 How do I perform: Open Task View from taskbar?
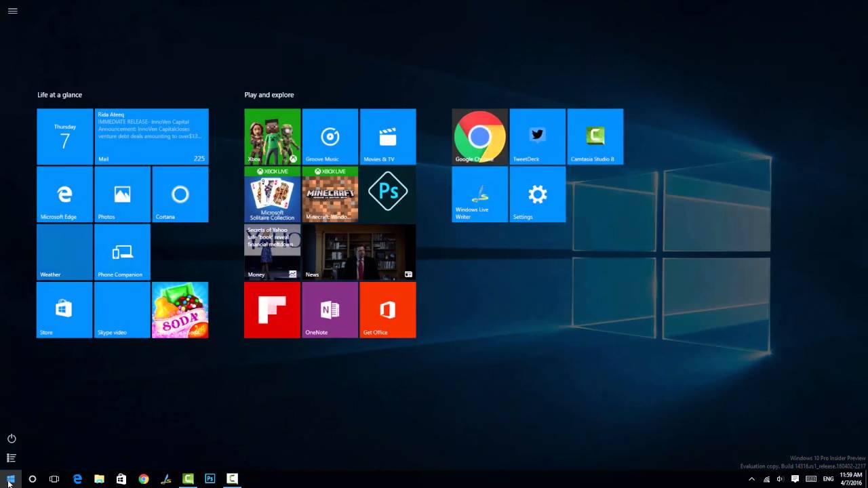coord(54,479)
